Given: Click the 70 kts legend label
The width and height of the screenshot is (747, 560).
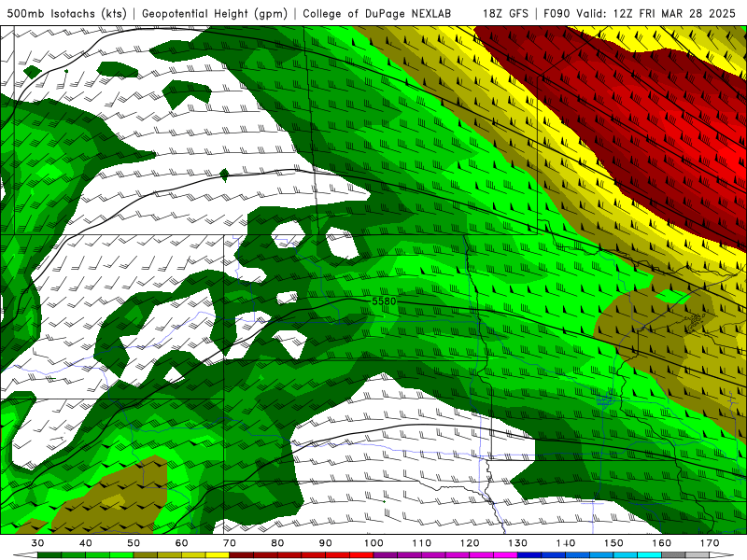Looking at the screenshot, I should click(x=230, y=543).
